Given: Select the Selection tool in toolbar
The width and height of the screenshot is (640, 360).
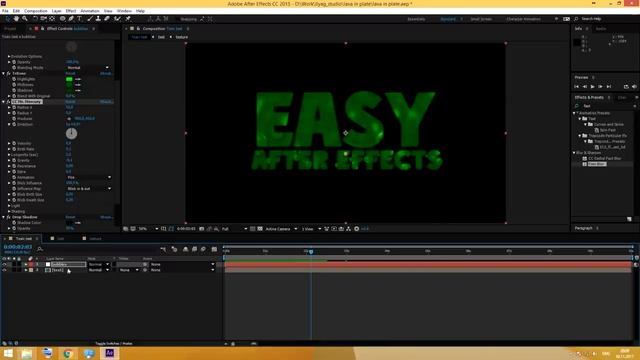Looking at the screenshot, I should tap(8, 19).
